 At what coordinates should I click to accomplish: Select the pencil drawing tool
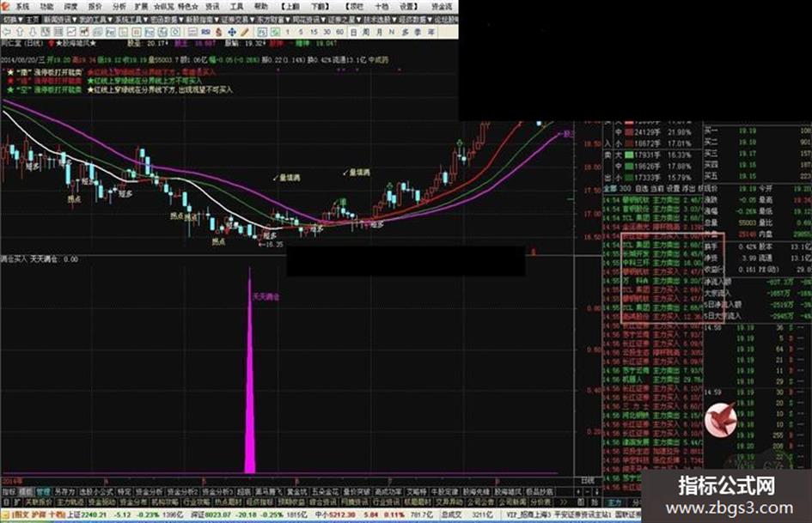tap(244, 32)
